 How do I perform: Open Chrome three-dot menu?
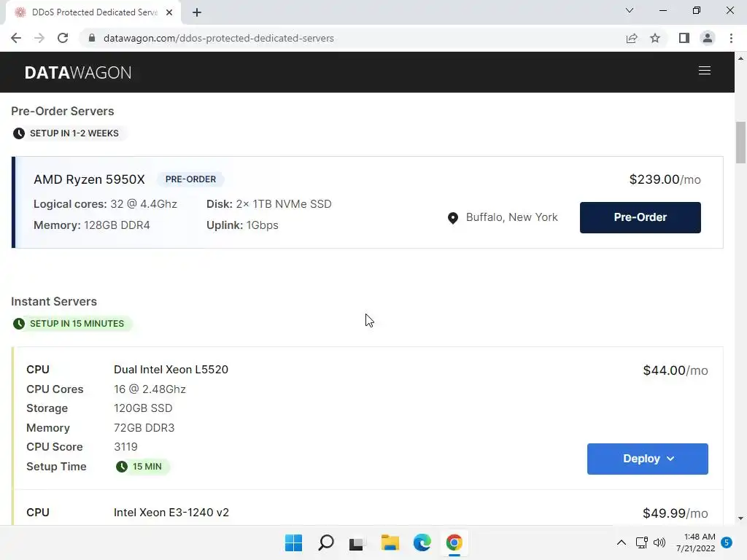[731, 38]
